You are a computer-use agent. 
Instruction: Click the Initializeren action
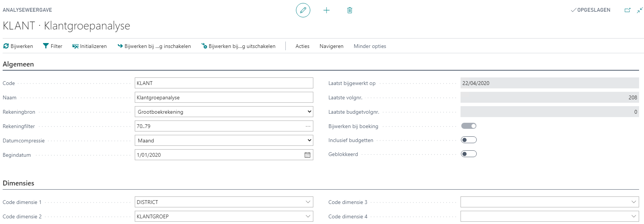click(89, 46)
